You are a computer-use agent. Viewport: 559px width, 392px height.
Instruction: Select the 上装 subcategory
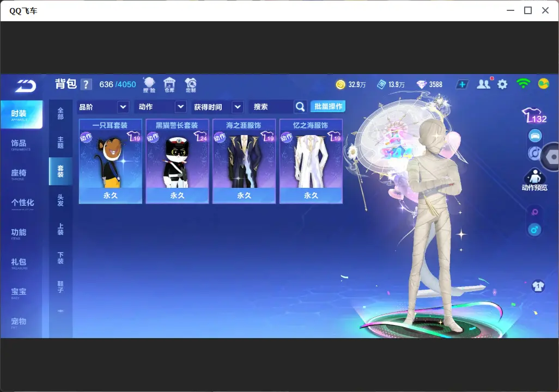[60, 229]
